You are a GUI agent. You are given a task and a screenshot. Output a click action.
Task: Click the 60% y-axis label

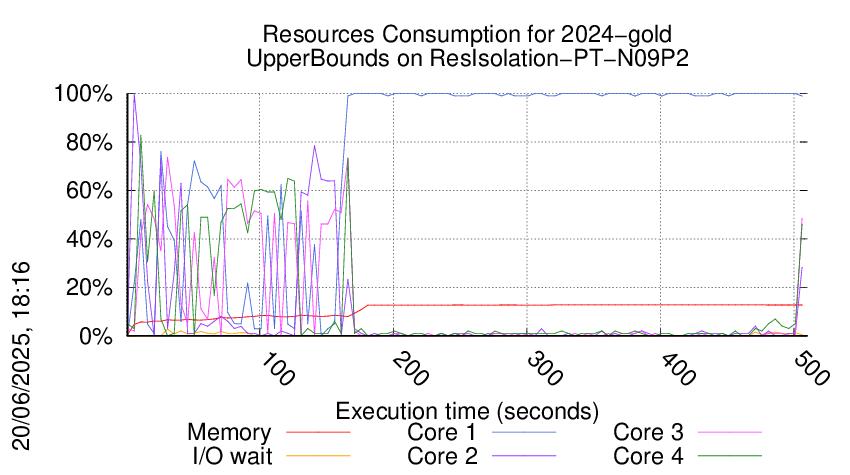pyautogui.click(x=89, y=191)
